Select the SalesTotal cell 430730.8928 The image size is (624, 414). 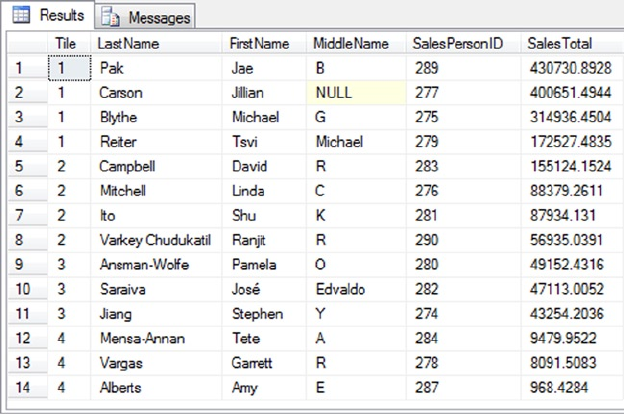[x=570, y=68]
